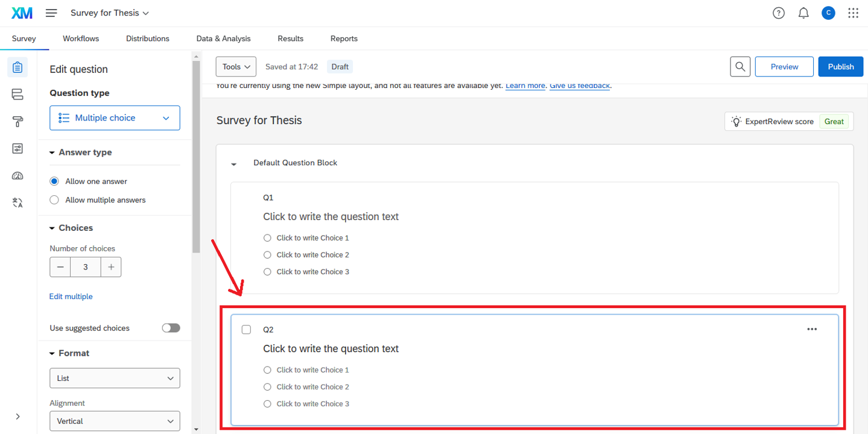The width and height of the screenshot is (868, 434).
Task: Click the Edit multiple link
Action: coord(71,297)
